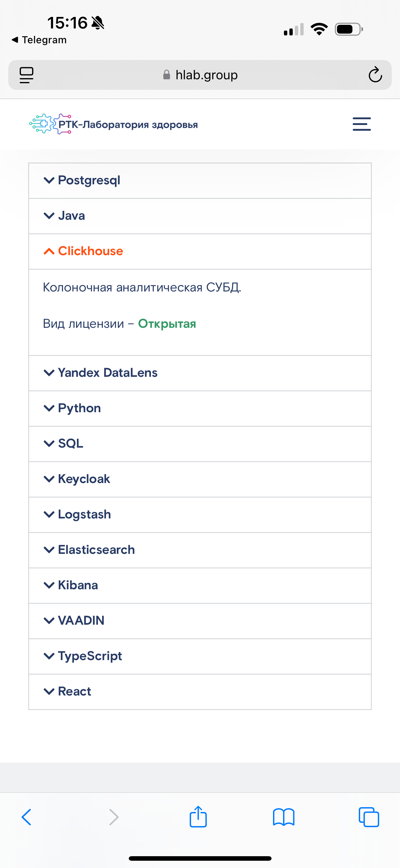This screenshot has width=400, height=868.
Task: Expand the TypeScript accordion item
Action: [x=200, y=656]
